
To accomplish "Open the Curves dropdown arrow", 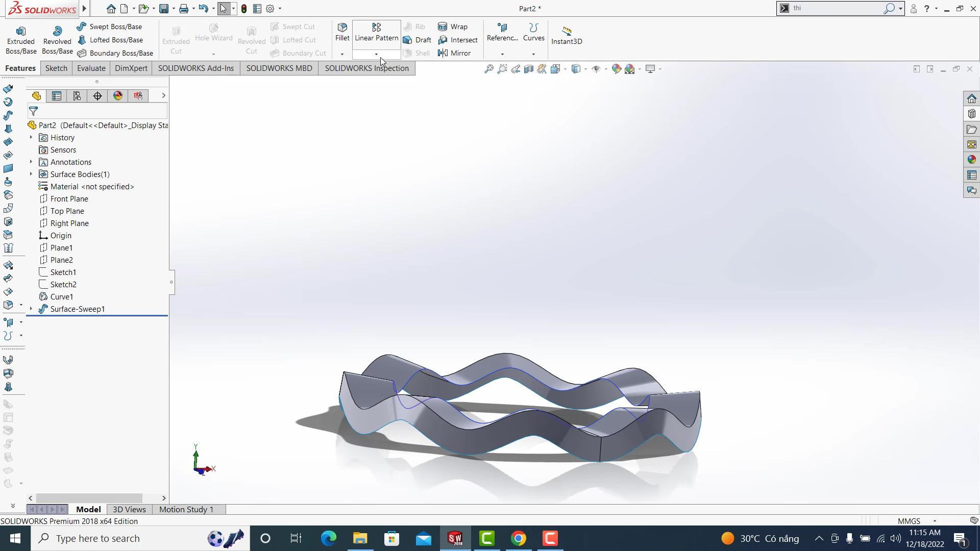I will point(533,54).
